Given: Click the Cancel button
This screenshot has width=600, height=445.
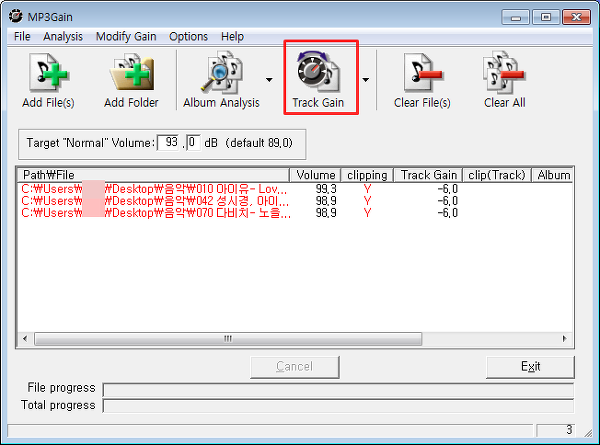Looking at the screenshot, I should [295, 367].
